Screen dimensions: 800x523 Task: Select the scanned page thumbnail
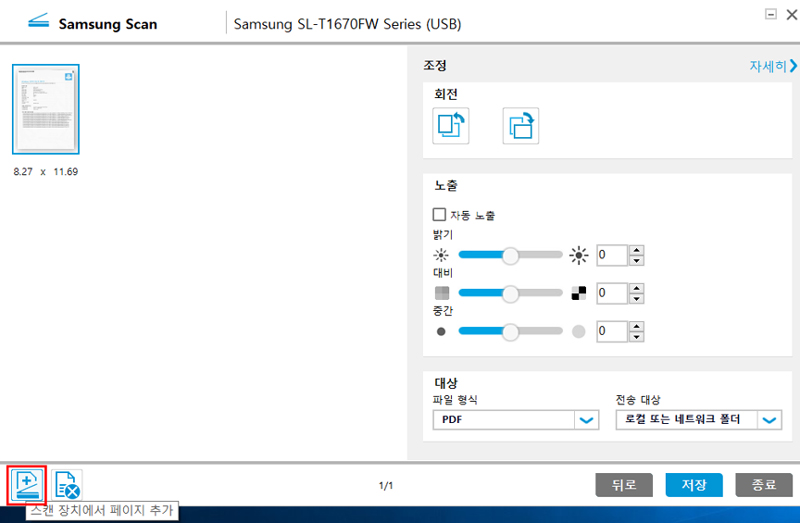46,109
